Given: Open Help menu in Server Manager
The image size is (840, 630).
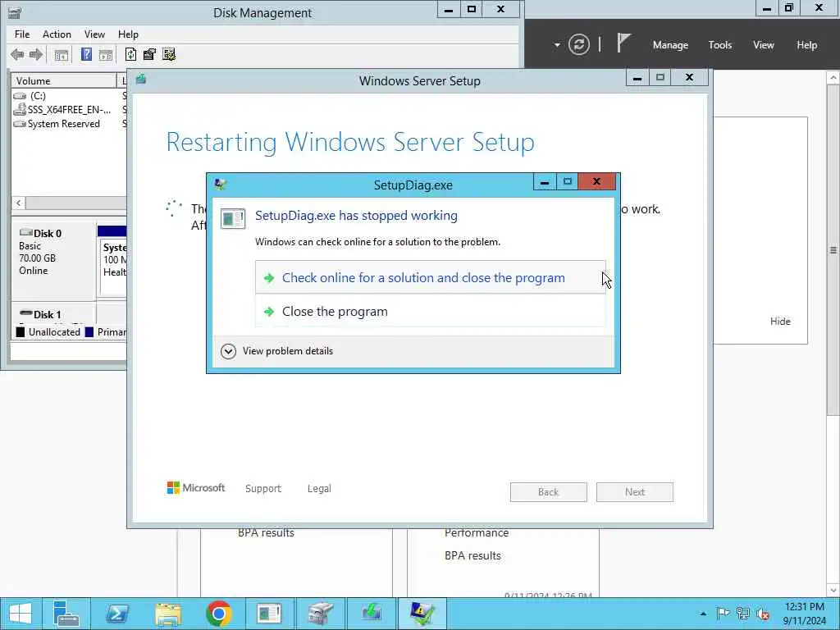Looking at the screenshot, I should point(807,45).
